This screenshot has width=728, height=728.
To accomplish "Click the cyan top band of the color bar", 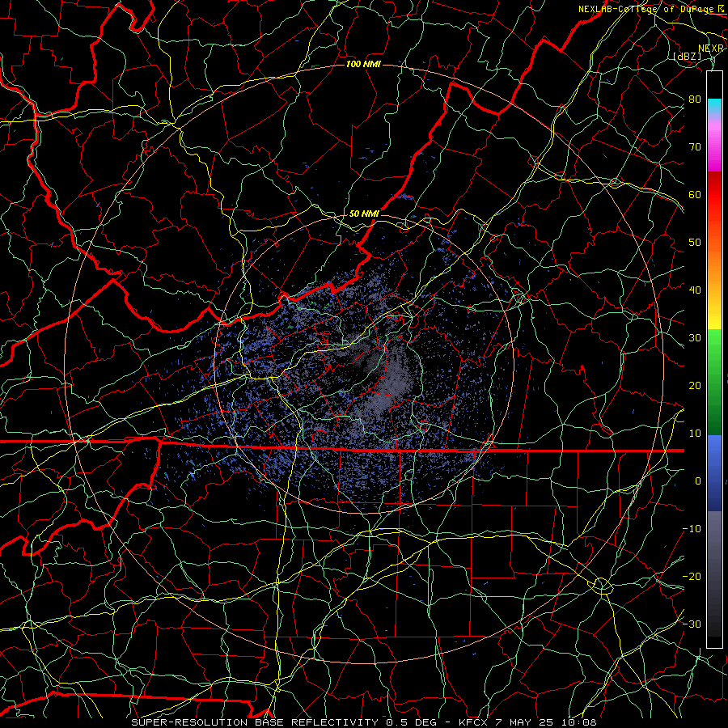I will [x=714, y=106].
